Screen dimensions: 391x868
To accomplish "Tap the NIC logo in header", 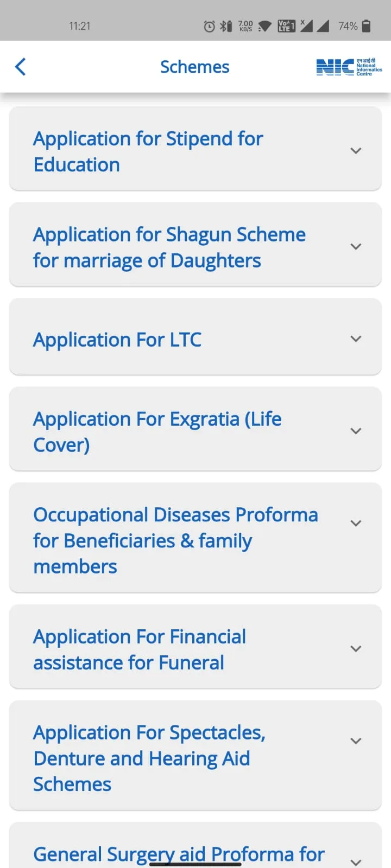I will (x=349, y=67).
